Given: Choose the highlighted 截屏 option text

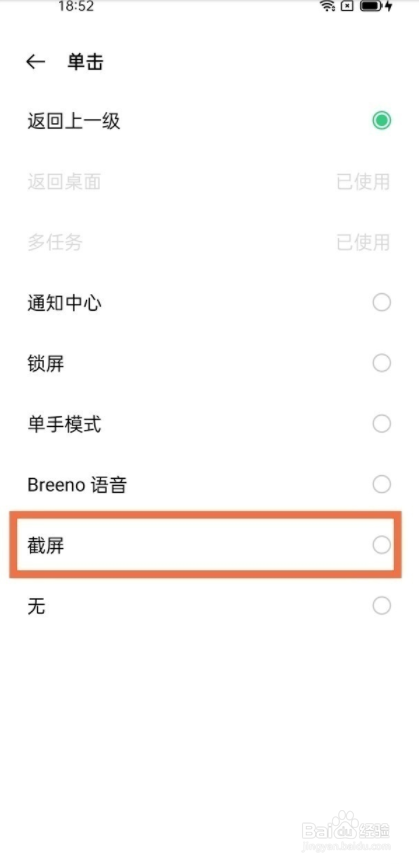Looking at the screenshot, I should click(x=46, y=546).
